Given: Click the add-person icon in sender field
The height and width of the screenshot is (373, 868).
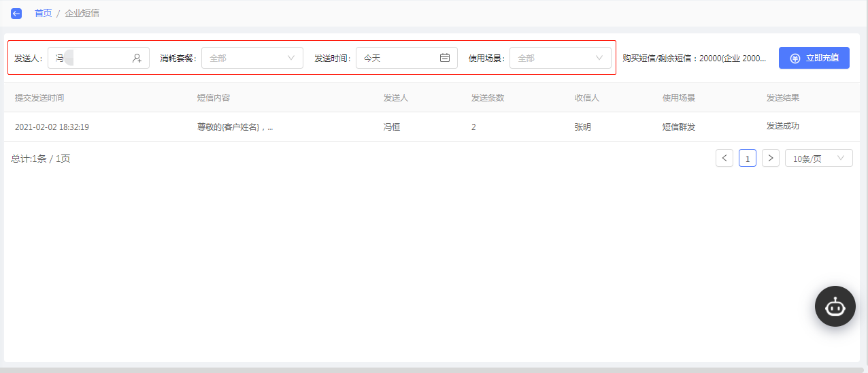Looking at the screenshot, I should (x=137, y=58).
